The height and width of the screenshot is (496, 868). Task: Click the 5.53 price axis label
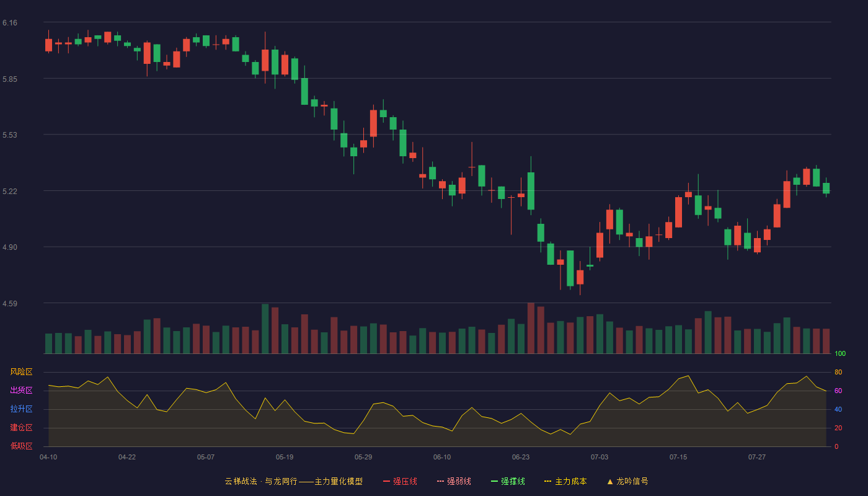tap(10, 135)
